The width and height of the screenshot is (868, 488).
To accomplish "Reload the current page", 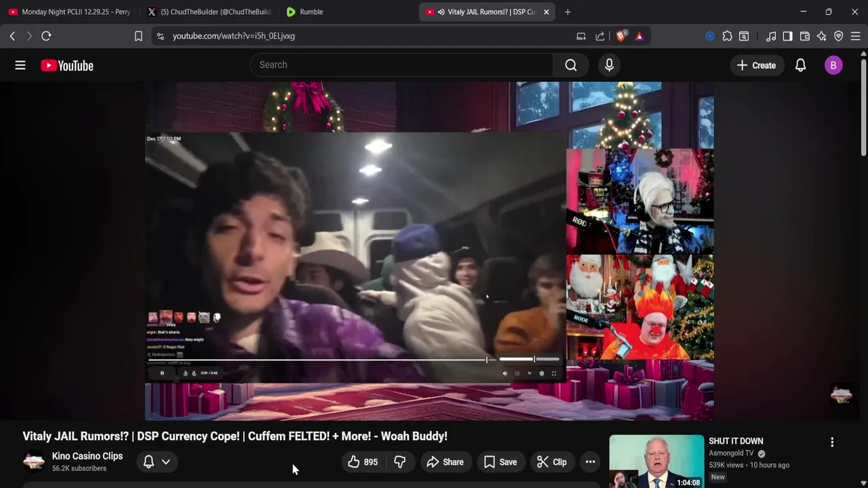I will (x=46, y=36).
